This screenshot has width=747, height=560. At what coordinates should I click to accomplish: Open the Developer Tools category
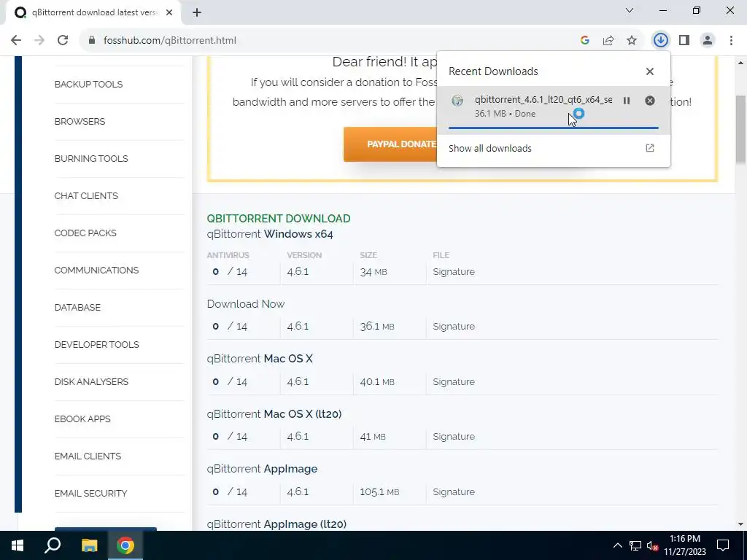tap(97, 344)
